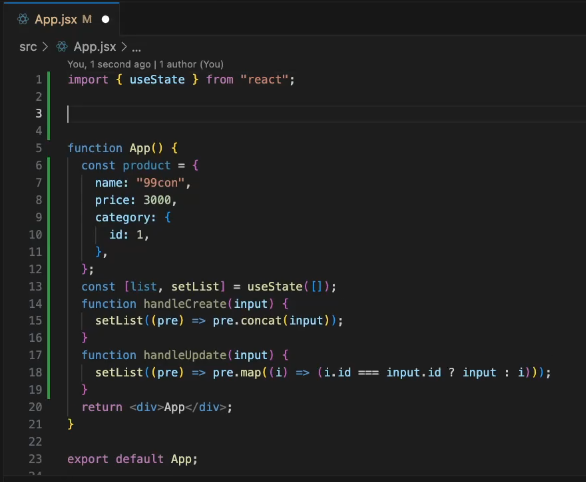The width and height of the screenshot is (586, 482).
Task: Click the "M" modified marker on the tab
Action: 87,19
